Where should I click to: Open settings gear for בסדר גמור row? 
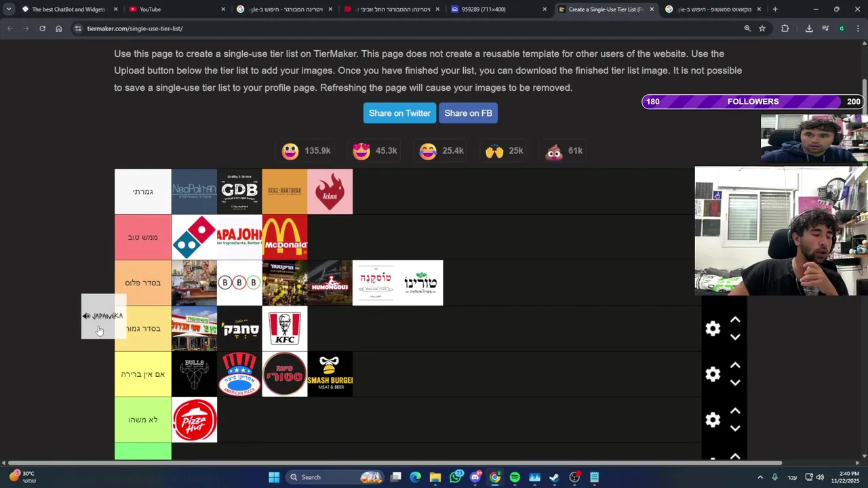tap(713, 329)
